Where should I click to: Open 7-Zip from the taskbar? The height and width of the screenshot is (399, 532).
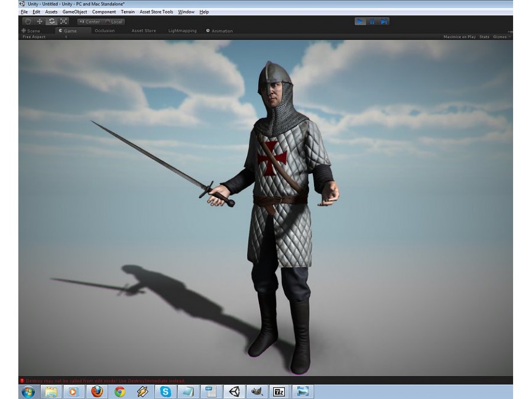click(280, 392)
